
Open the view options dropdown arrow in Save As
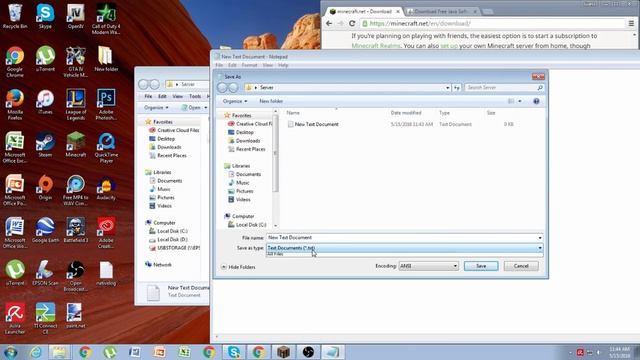pos(520,101)
